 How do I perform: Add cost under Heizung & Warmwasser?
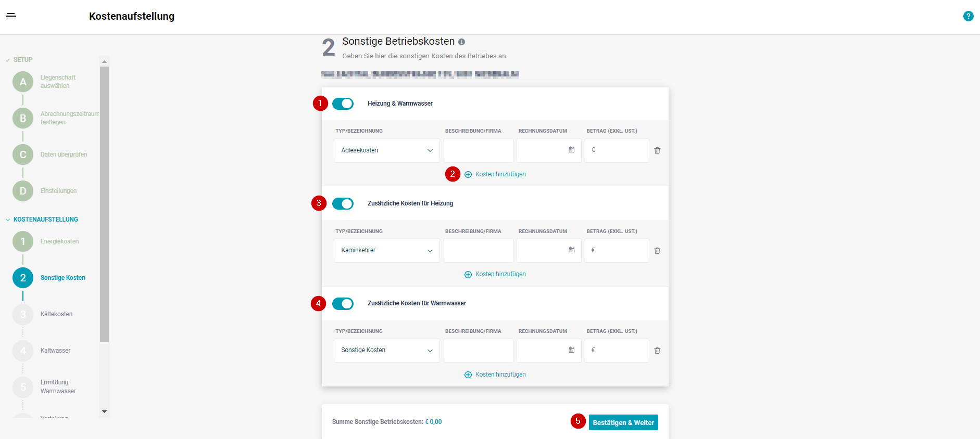pyautogui.click(x=495, y=174)
